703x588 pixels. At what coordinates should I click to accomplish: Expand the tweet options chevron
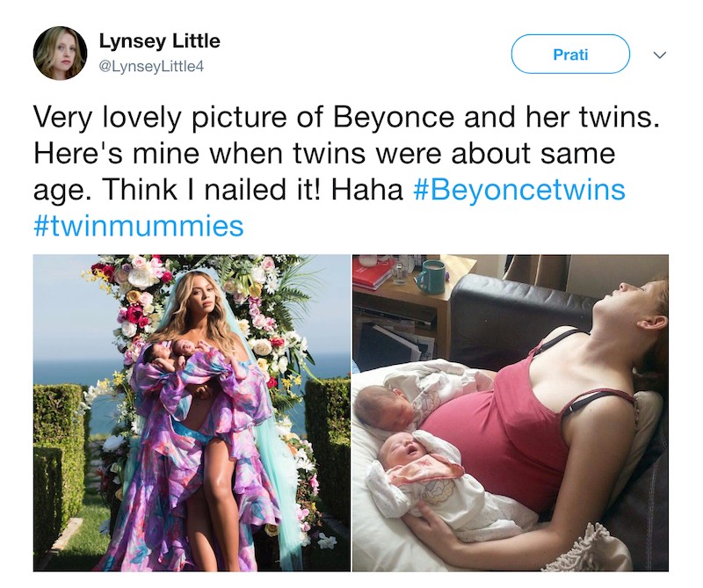click(x=661, y=54)
